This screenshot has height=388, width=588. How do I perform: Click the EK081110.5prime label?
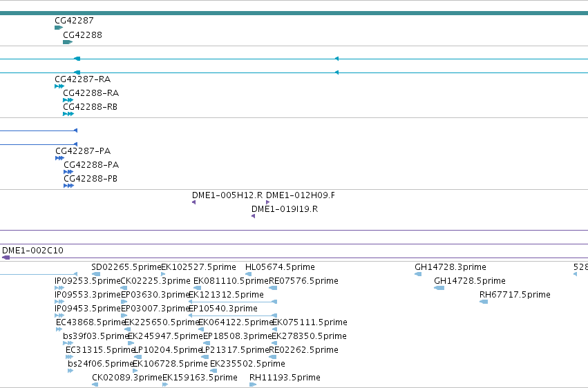click(x=231, y=281)
